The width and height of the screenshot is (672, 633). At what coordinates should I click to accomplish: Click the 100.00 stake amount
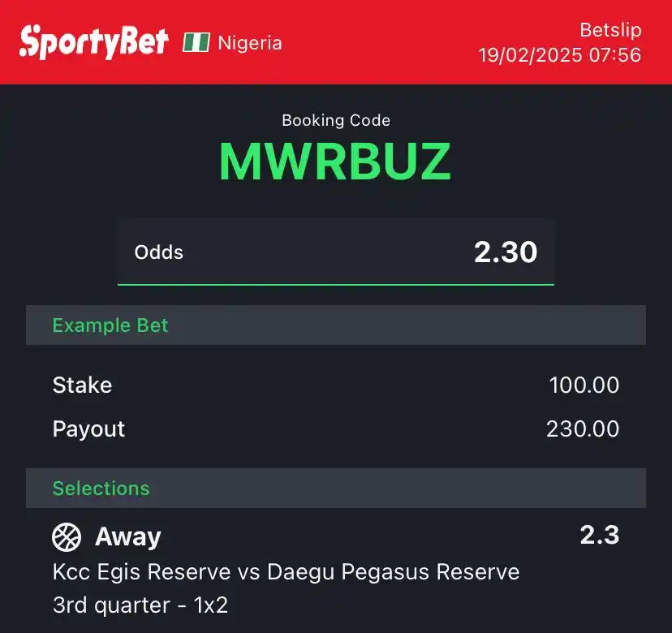(584, 385)
